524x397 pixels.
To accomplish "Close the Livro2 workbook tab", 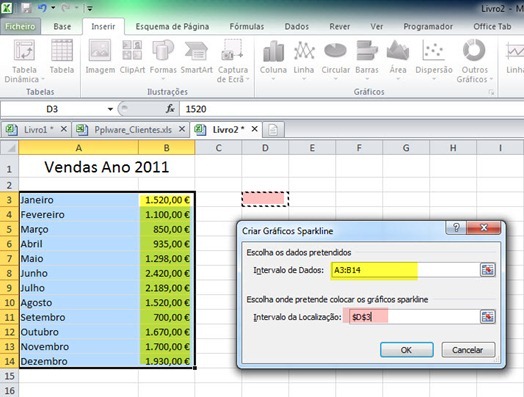I will [255, 129].
